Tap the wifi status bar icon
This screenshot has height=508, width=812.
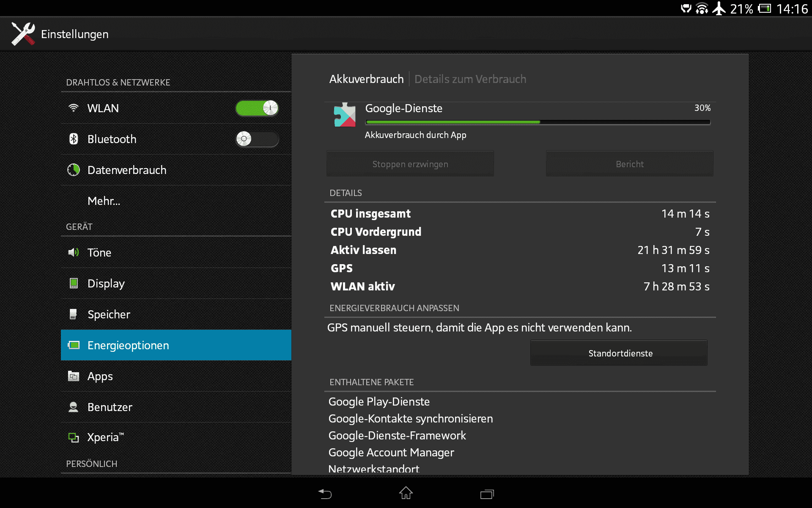point(702,8)
